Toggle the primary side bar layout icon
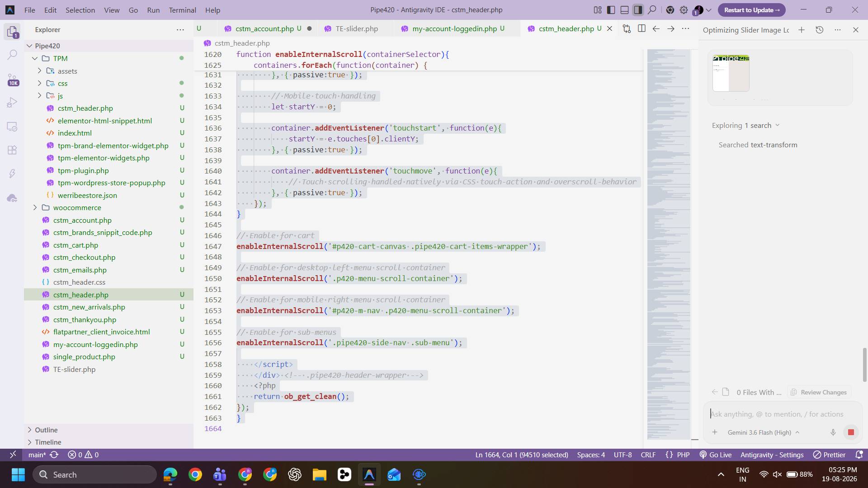Viewport: 868px width, 488px height. coord(611,10)
